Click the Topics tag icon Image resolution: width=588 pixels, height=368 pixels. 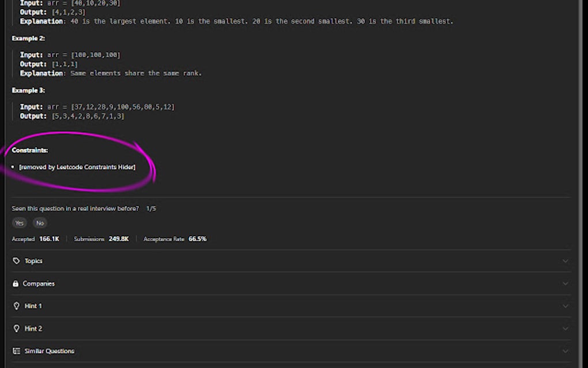(x=16, y=261)
